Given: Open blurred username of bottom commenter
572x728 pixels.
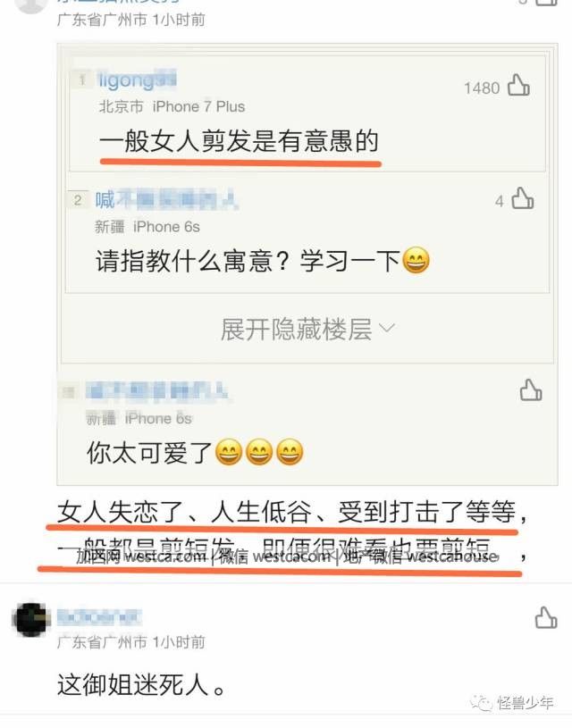Looking at the screenshot, I should 99,617.
